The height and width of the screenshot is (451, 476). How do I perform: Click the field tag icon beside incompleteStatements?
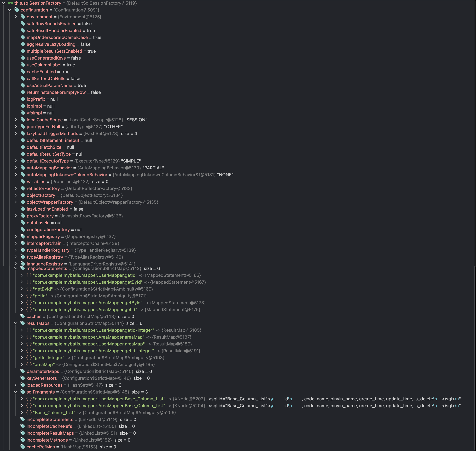click(x=23, y=419)
